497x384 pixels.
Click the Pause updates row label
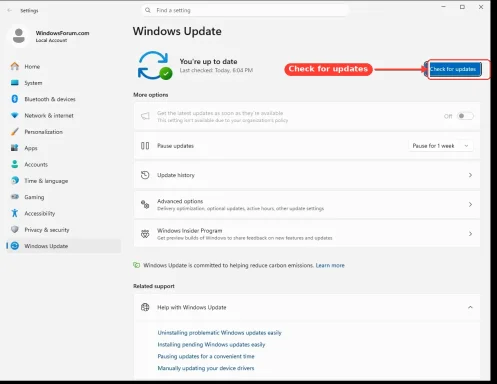[175, 146]
